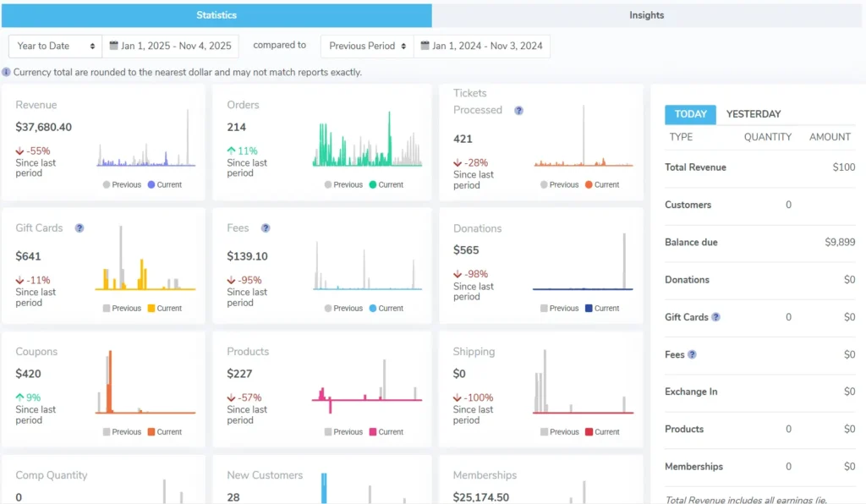866x504 pixels.
Task: Click the 421 tickets processed value
Action: tap(463, 140)
